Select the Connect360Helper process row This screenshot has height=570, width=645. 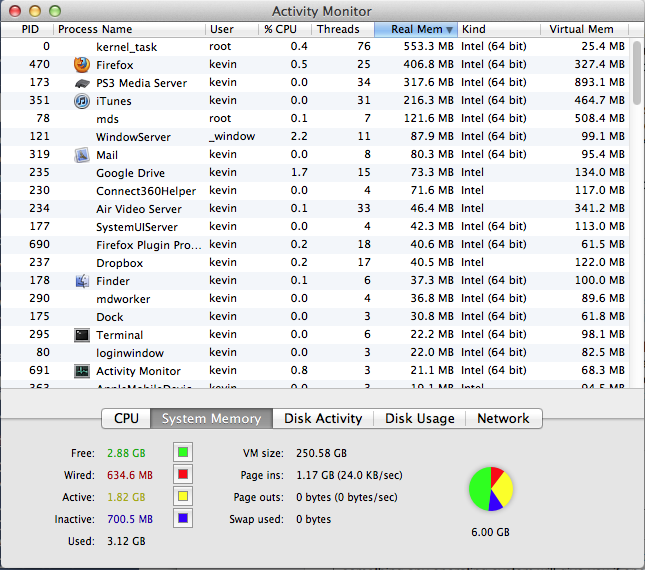point(315,191)
